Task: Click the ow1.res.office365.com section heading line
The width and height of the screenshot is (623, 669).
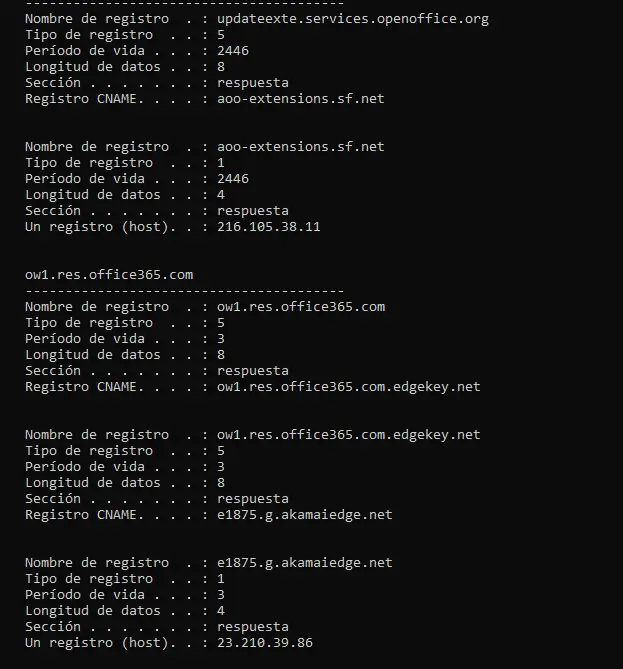Action: (x=109, y=274)
